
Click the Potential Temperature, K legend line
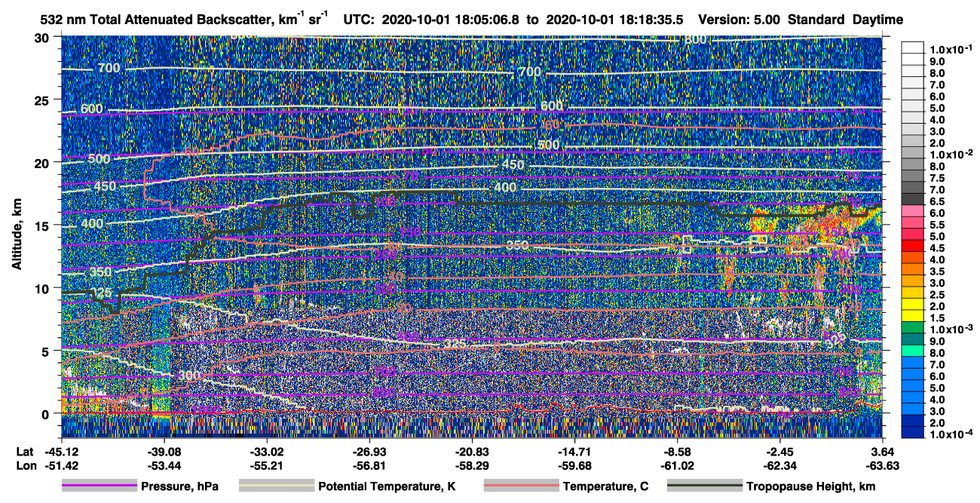[x=277, y=486]
